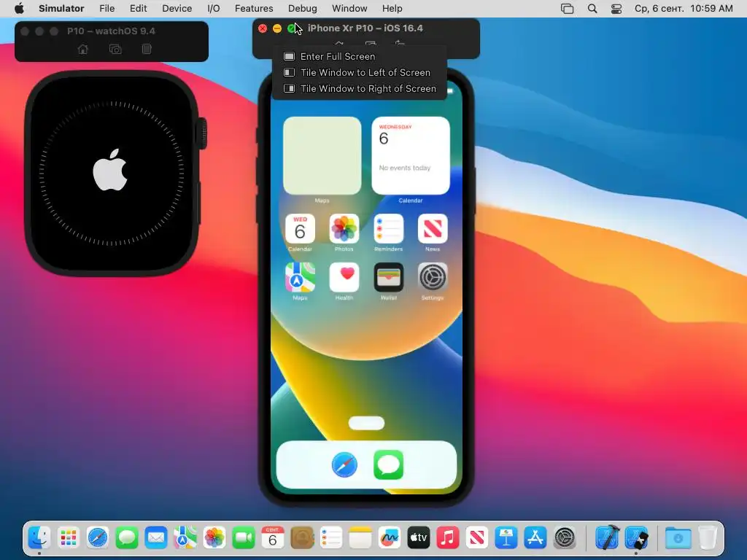Click the Apple Watch side button
The image size is (747, 560).
(x=199, y=204)
